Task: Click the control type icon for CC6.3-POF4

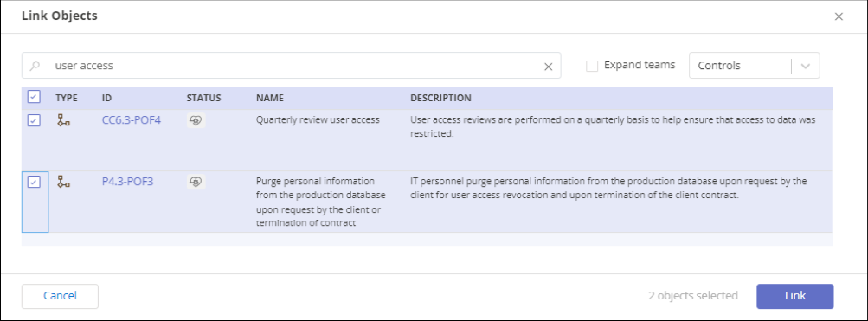Action: pos(64,120)
